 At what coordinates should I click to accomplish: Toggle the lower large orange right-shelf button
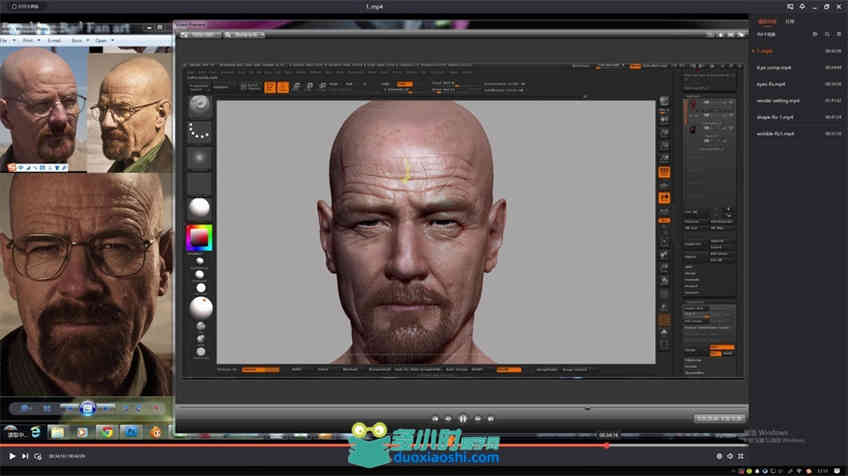(664, 198)
